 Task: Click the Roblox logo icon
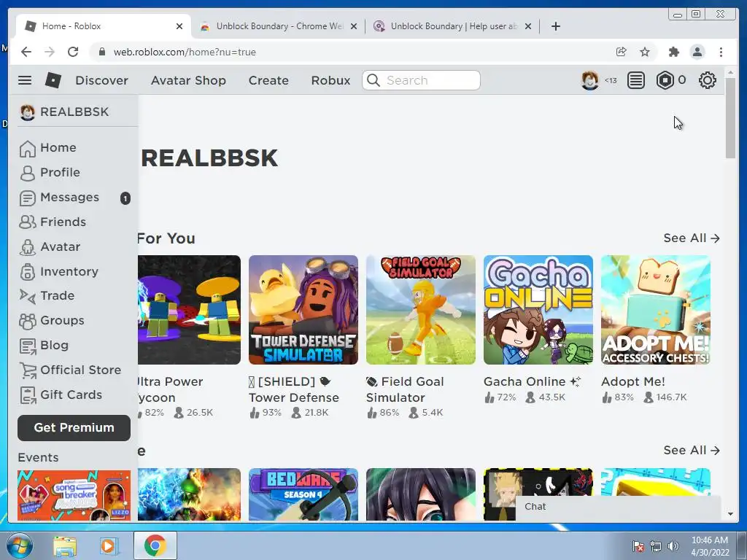[x=53, y=80]
